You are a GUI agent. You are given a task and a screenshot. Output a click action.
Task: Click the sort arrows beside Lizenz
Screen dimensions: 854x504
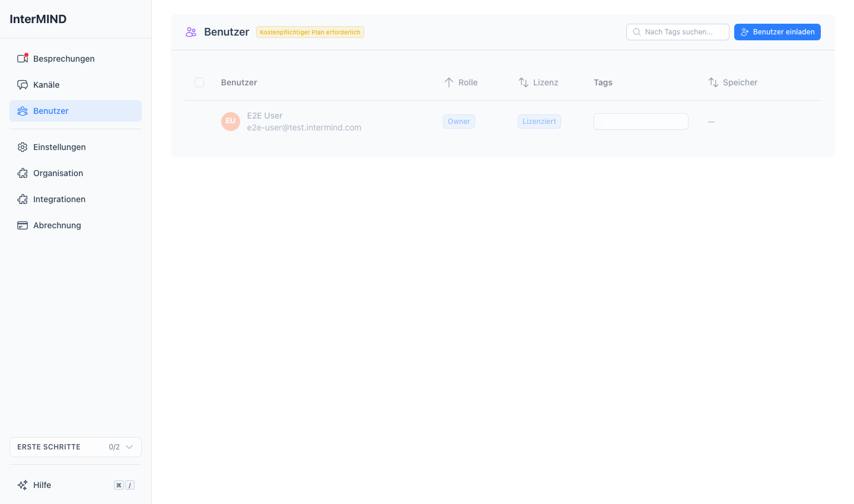click(524, 82)
